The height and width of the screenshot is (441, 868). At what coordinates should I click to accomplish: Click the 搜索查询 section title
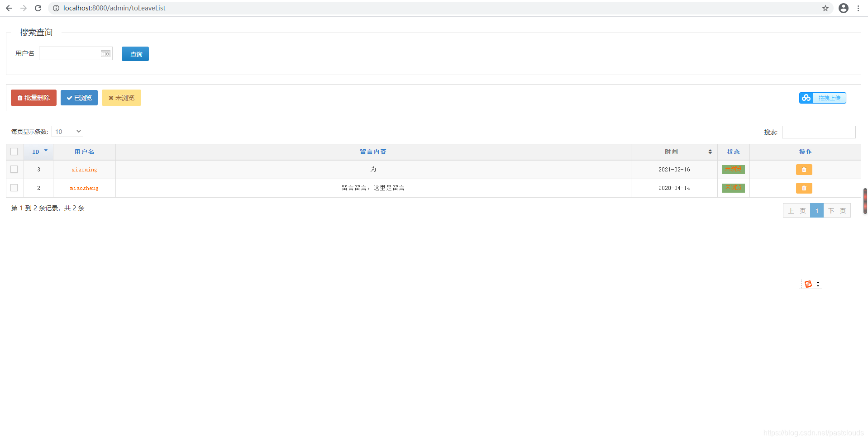click(36, 33)
